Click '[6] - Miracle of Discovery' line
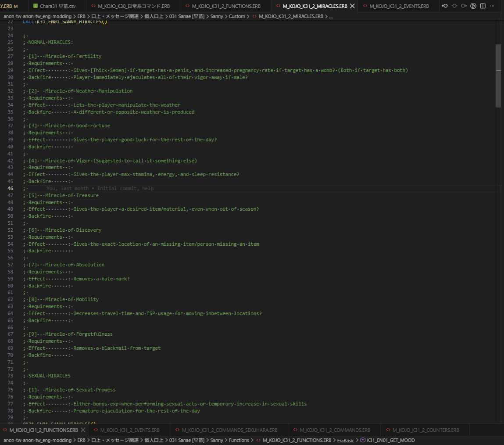 coord(62,230)
